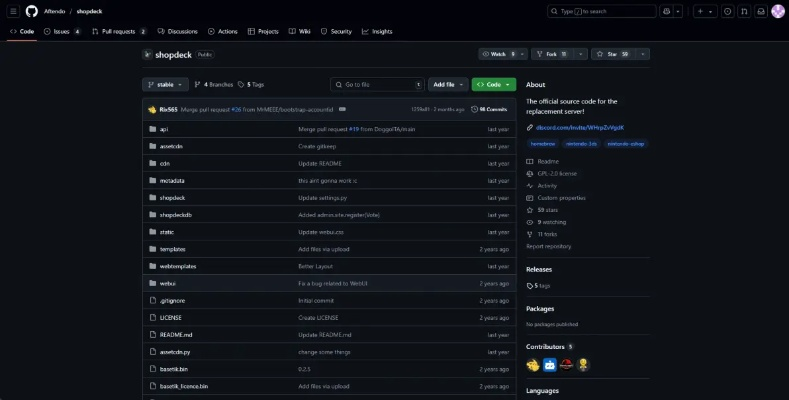The height and width of the screenshot is (400, 789).
Task: Open the Issues tab
Action: tap(62, 31)
